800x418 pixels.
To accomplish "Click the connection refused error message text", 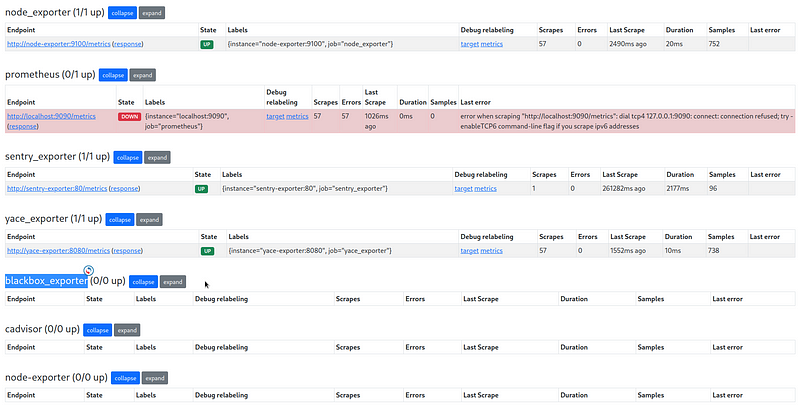I will coord(626,121).
